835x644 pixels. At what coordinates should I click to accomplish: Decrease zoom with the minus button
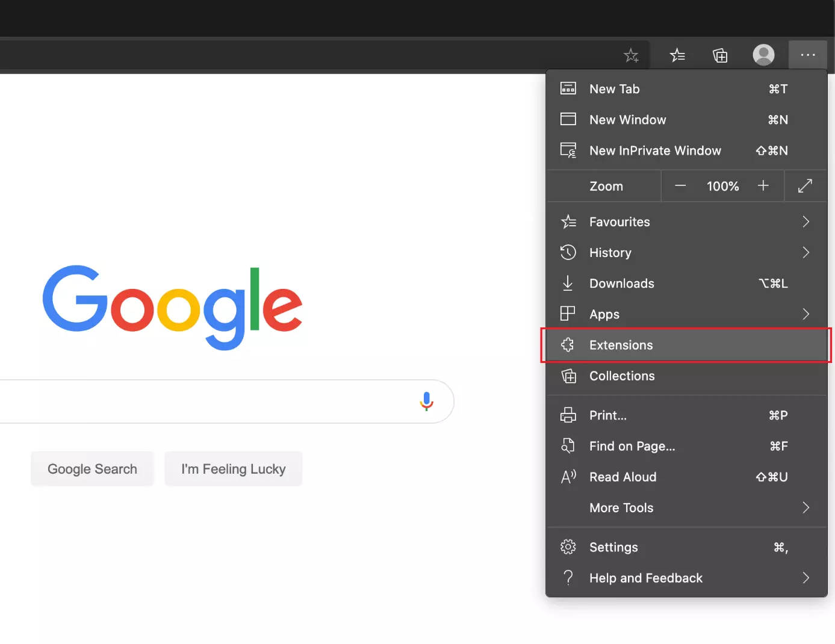[680, 186]
